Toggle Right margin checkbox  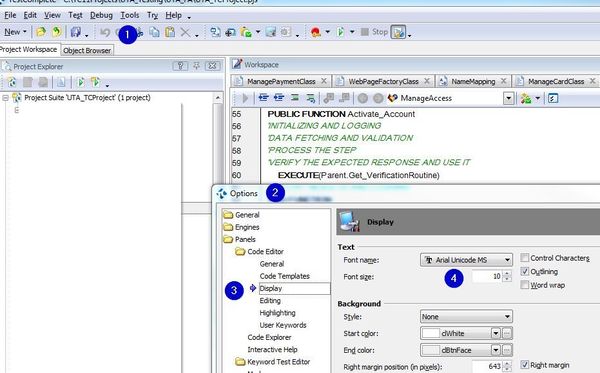coord(525,365)
